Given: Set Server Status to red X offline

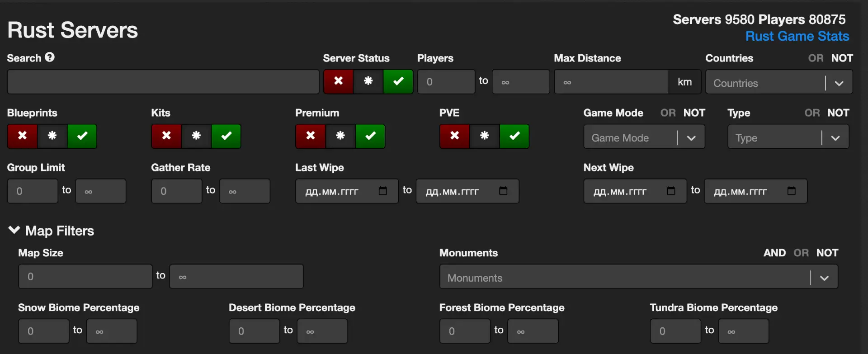Looking at the screenshot, I should pos(338,81).
